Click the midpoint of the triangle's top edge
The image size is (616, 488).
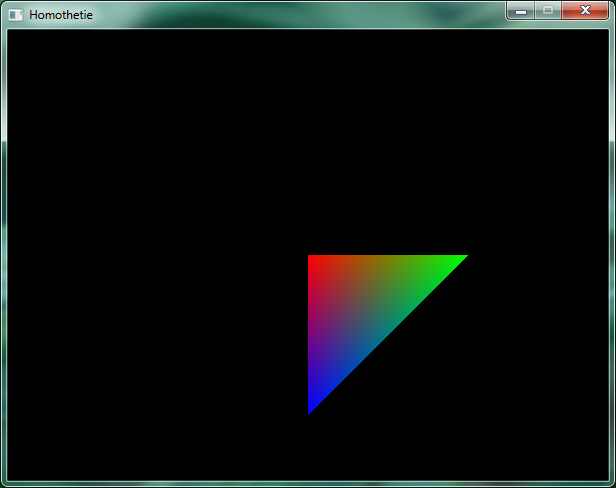tap(387, 257)
